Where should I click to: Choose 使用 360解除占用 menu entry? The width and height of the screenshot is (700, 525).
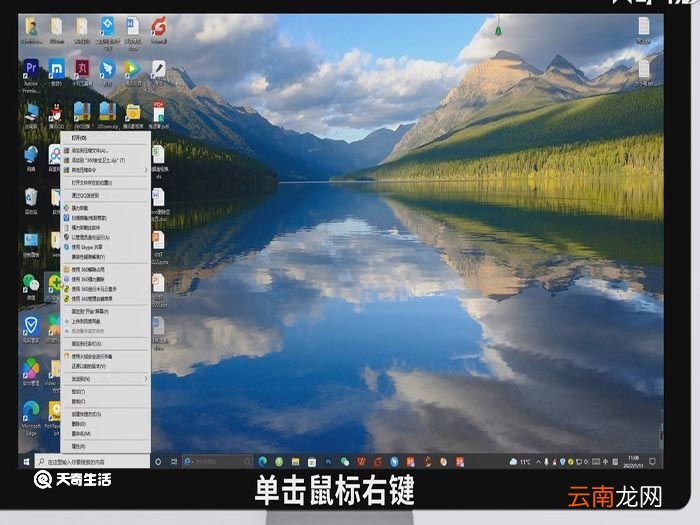[x=106, y=269]
